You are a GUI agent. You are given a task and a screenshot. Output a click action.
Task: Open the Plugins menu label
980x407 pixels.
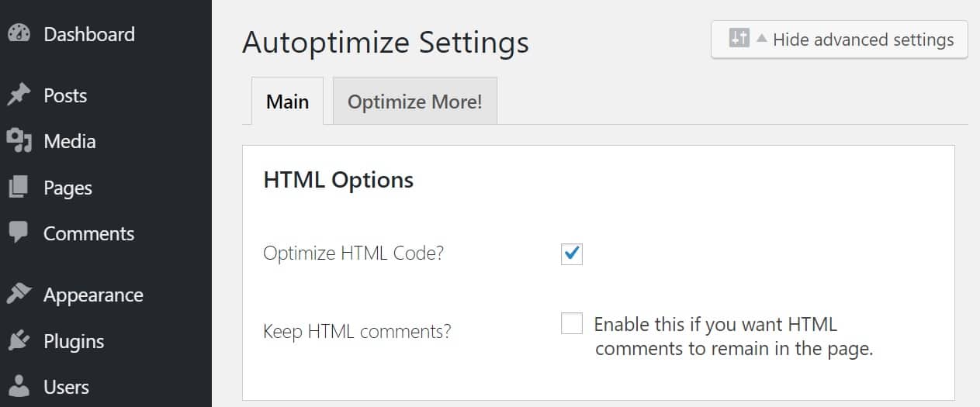(74, 341)
